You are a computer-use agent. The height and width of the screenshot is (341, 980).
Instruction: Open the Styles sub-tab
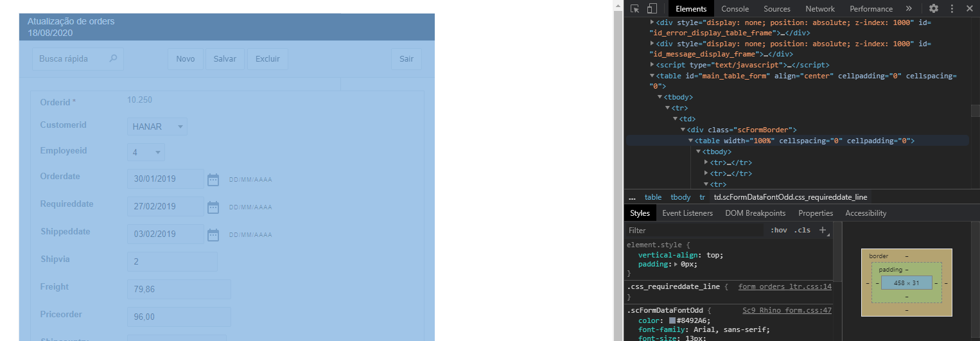640,213
